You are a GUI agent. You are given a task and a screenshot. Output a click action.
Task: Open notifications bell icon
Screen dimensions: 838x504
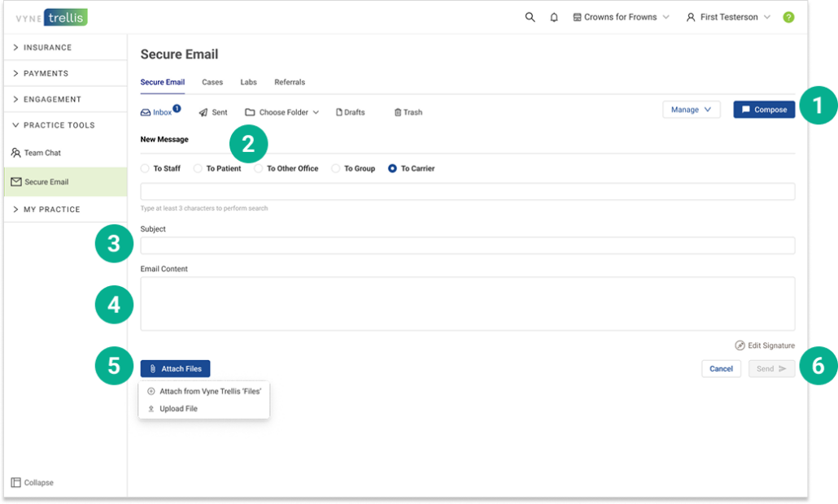pos(554,17)
